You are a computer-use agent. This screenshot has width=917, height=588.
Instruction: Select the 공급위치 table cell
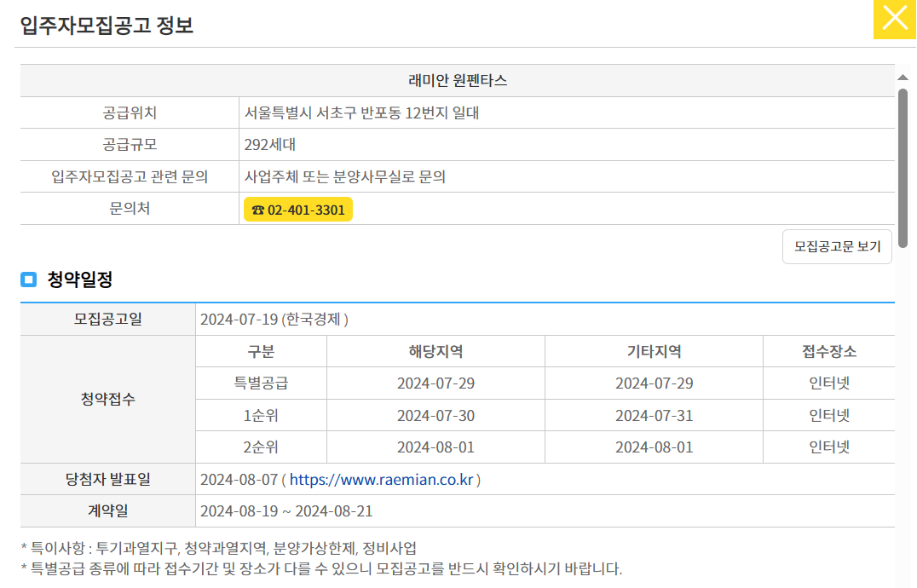coord(129,112)
